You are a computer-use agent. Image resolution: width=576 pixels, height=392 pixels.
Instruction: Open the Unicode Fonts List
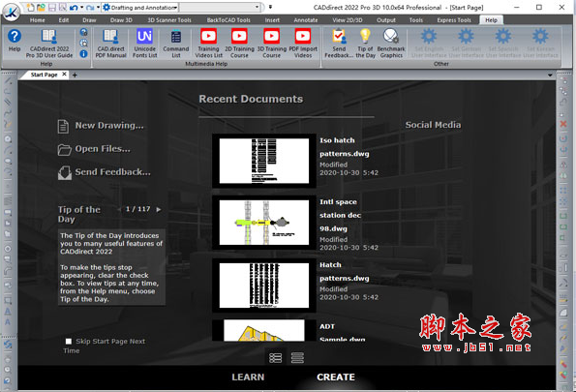pos(145,43)
